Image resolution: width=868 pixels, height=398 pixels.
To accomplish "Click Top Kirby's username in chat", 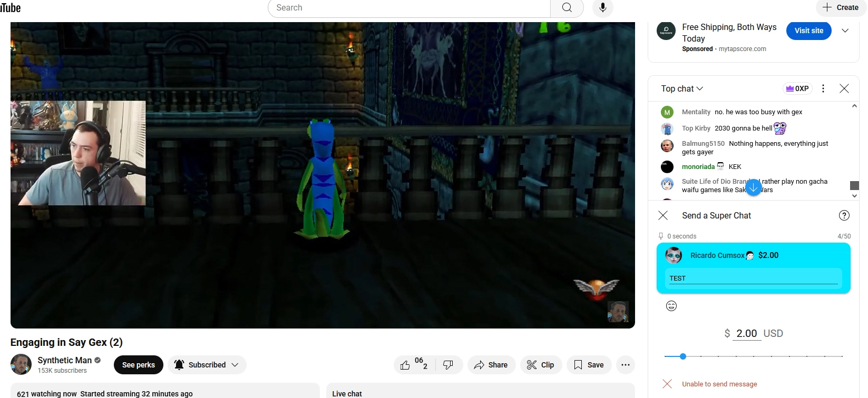I will pyautogui.click(x=696, y=128).
